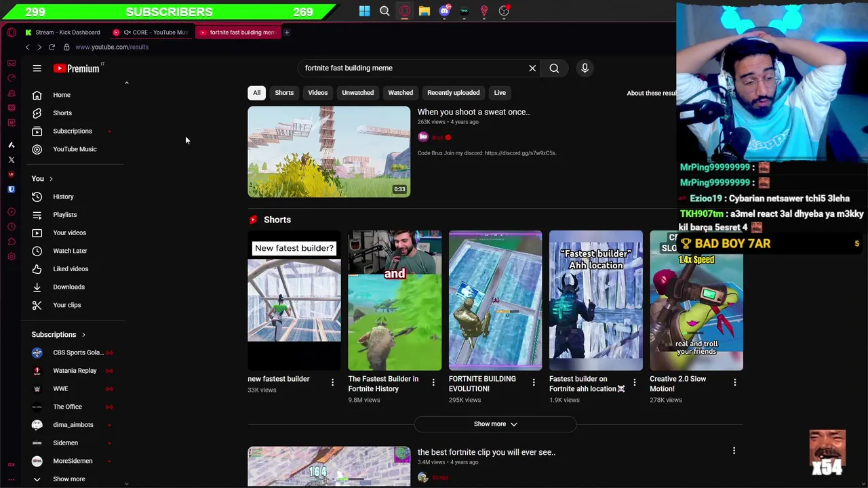Click the browser address bar URL
The width and height of the screenshot is (868, 488).
tap(112, 47)
